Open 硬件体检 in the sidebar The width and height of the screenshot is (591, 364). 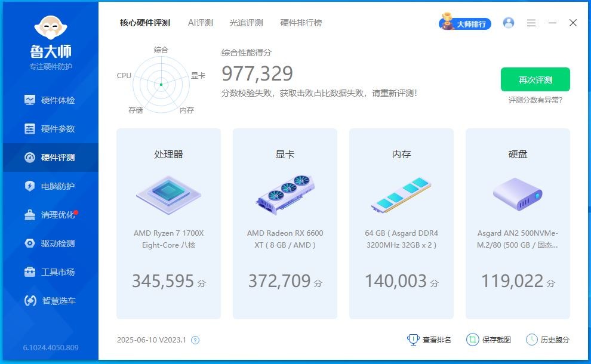point(51,100)
